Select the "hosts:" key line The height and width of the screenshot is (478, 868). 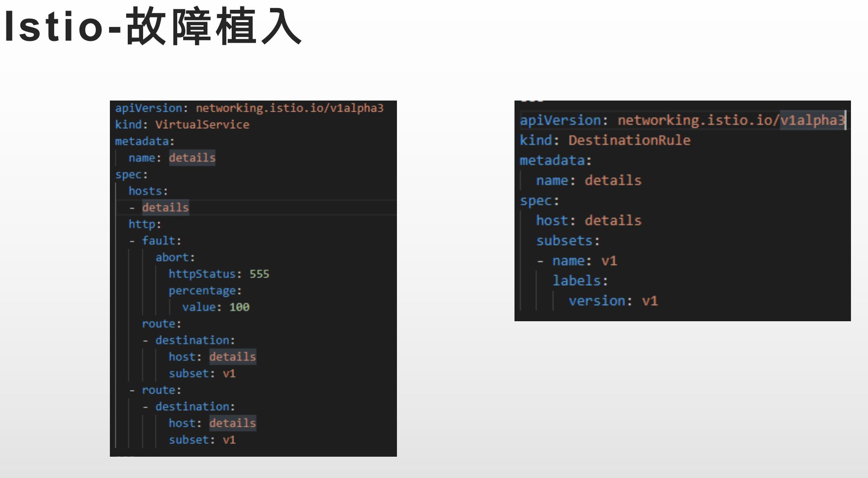(x=148, y=191)
